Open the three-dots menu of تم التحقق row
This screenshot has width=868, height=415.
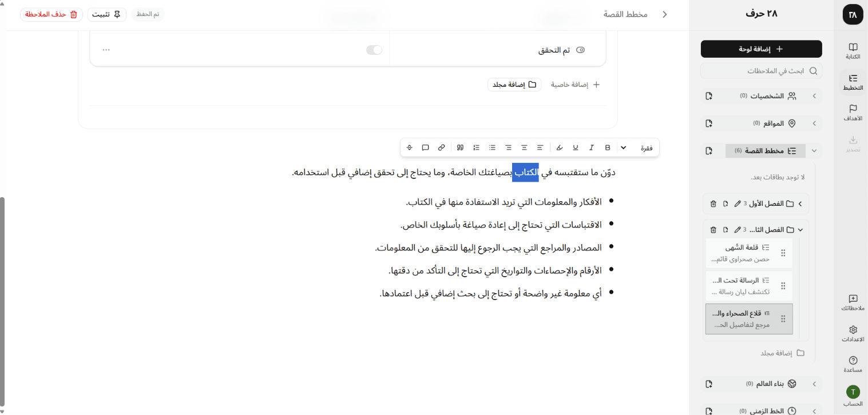[x=106, y=50]
